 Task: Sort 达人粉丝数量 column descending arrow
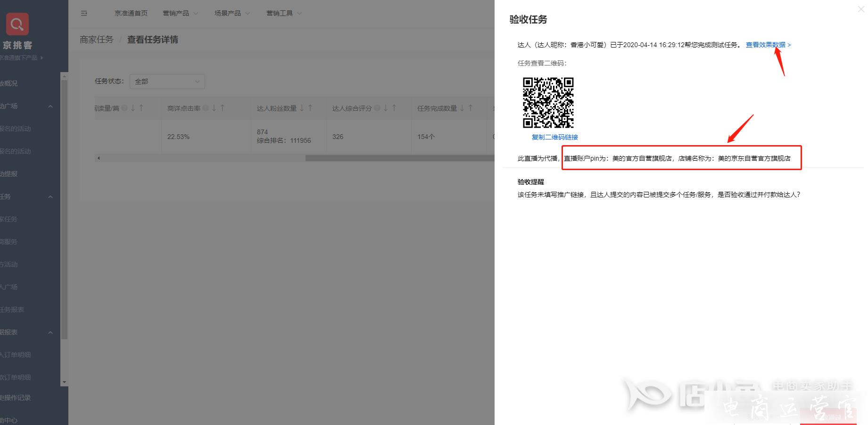click(x=302, y=108)
